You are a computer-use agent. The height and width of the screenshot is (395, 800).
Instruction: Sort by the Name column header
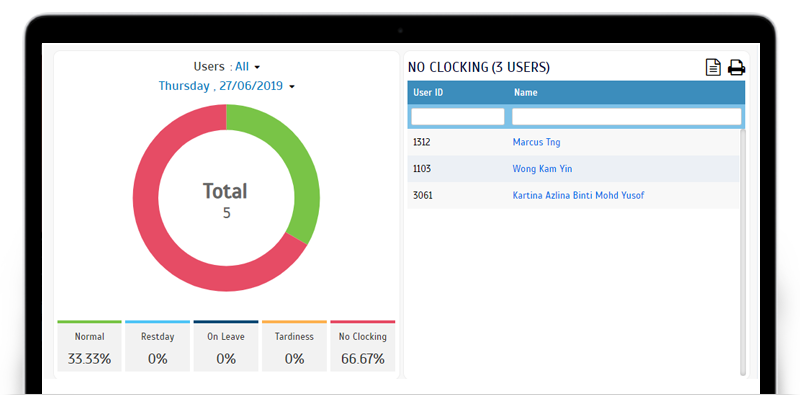(x=526, y=92)
